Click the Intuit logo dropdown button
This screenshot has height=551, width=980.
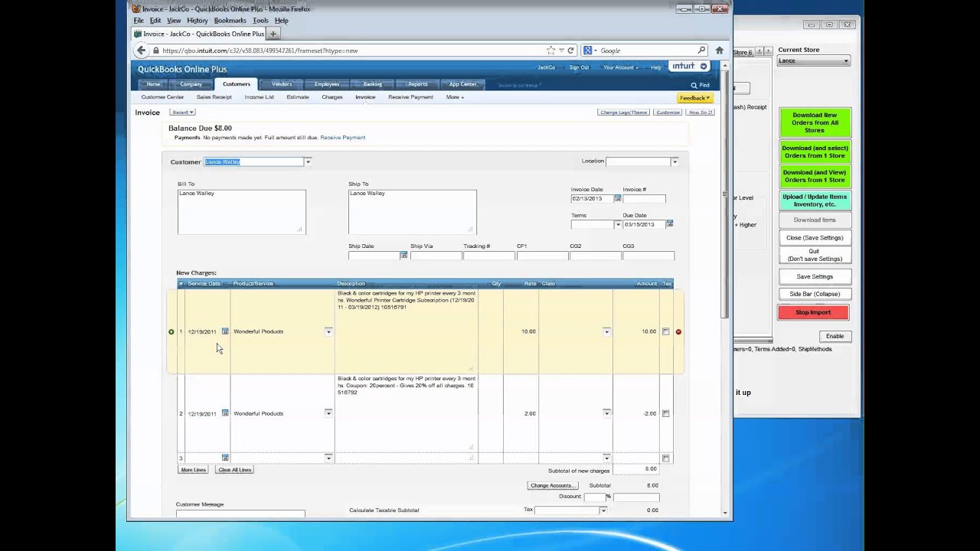pos(689,67)
